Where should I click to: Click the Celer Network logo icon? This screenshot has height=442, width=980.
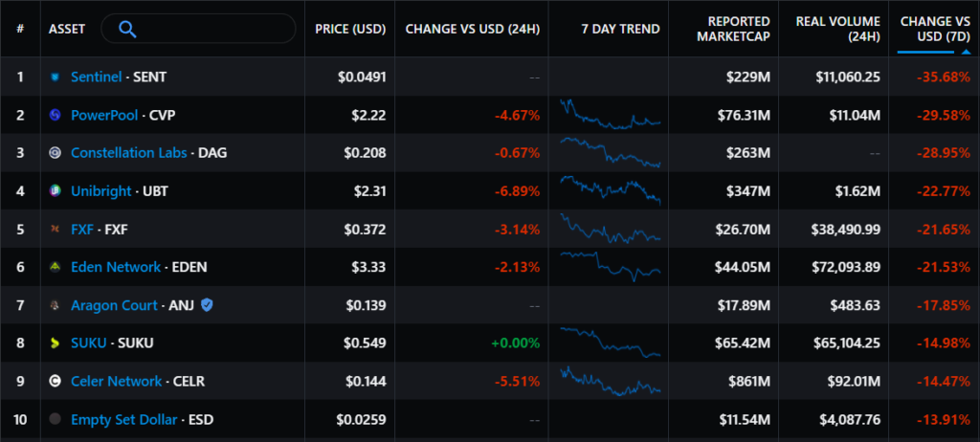[56, 381]
